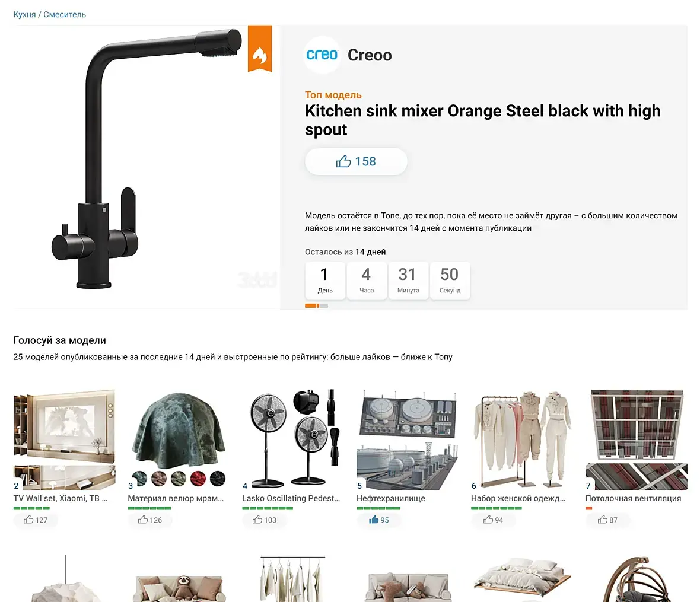The image size is (700, 602).
Task: Select the red velour material swatch
Action: pyautogui.click(x=198, y=479)
